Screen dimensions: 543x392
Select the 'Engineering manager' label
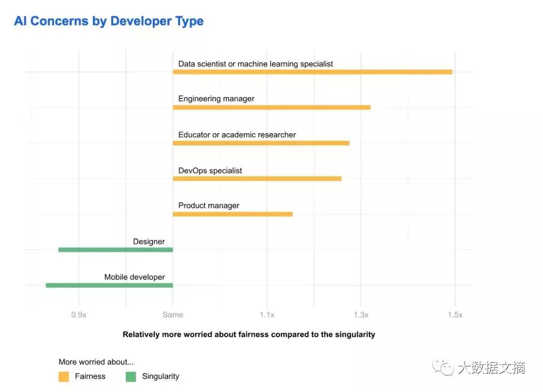coord(216,99)
